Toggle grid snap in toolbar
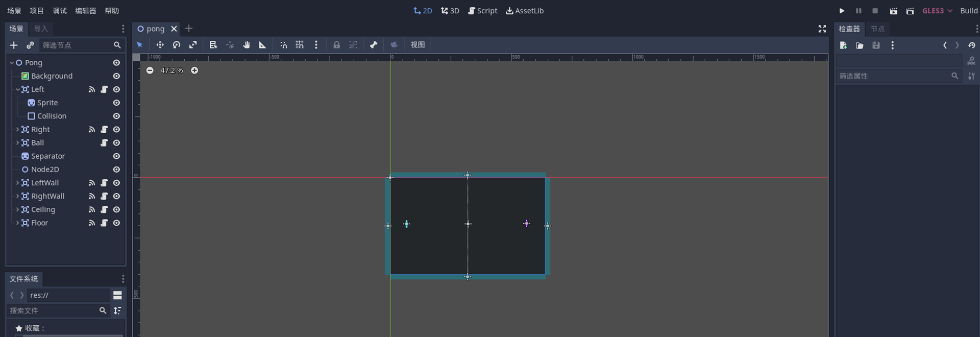Viewport: 980px width, 337px height. [300, 45]
